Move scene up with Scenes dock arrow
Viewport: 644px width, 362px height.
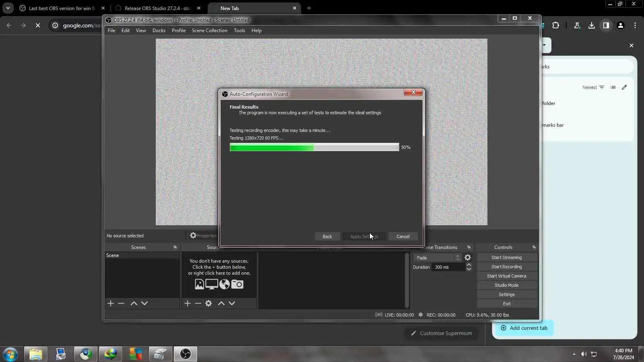pyautogui.click(x=134, y=303)
